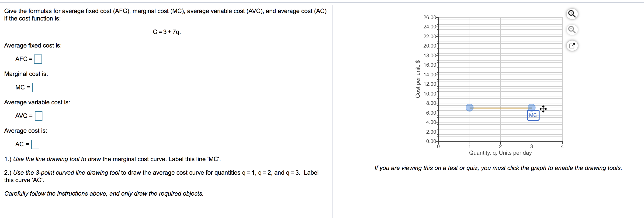This screenshot has height=218, width=644.
Task: Open the graph in a new window
Action: tap(572, 45)
